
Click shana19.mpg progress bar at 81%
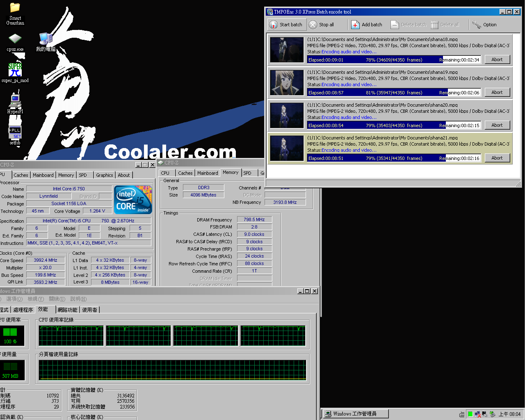coord(394,92)
